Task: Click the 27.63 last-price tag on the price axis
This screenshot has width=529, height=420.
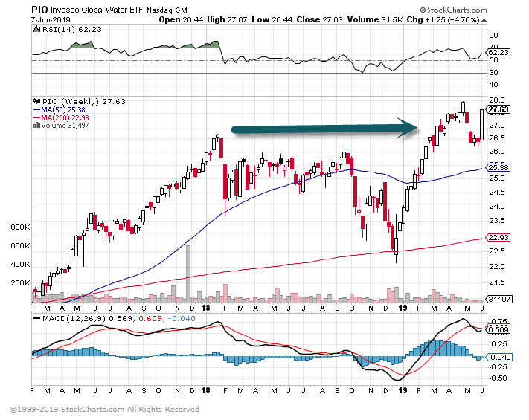Action: pyautogui.click(x=498, y=109)
